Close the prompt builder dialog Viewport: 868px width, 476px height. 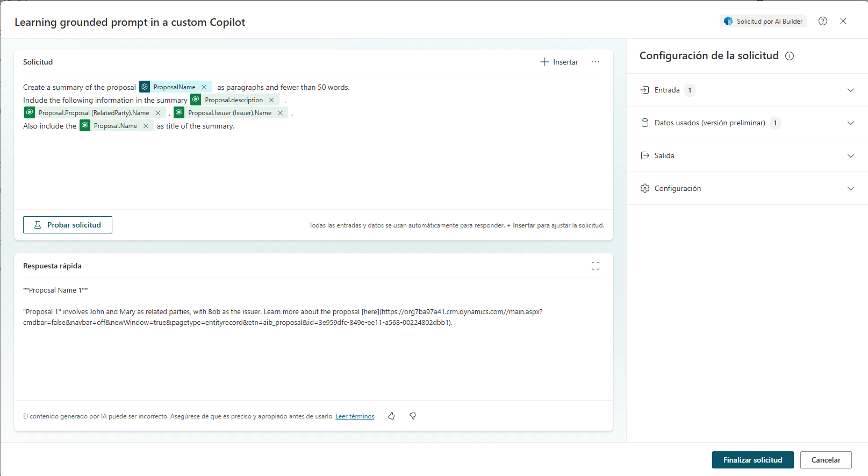843,21
